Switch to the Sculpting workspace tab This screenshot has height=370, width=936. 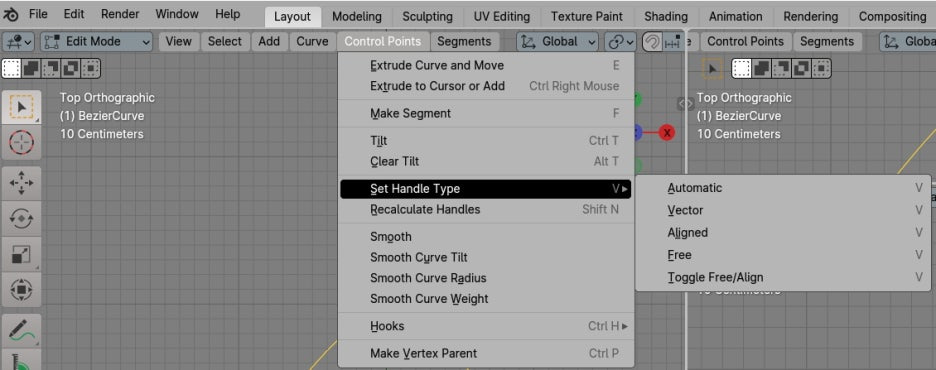click(427, 17)
